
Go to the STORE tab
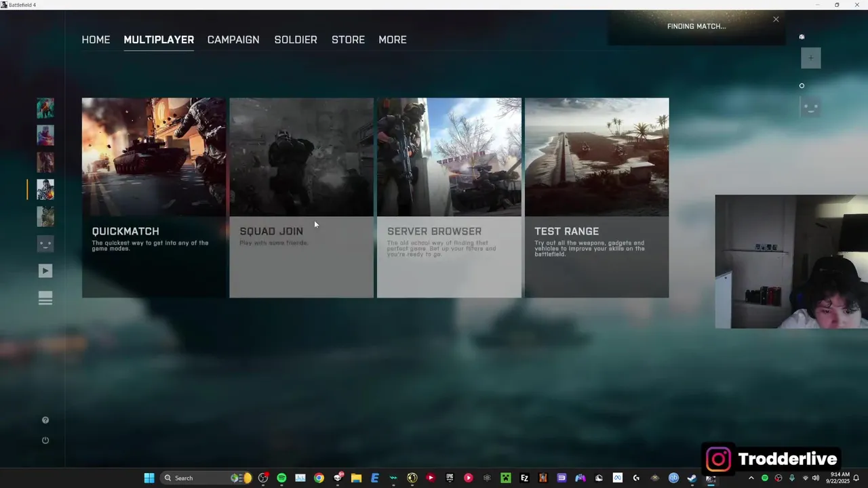tap(348, 40)
